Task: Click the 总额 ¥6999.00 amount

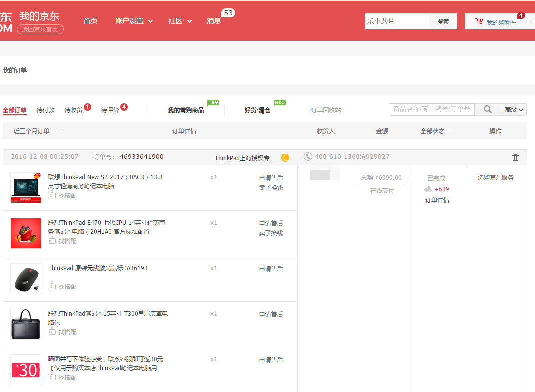Action: [x=382, y=177]
